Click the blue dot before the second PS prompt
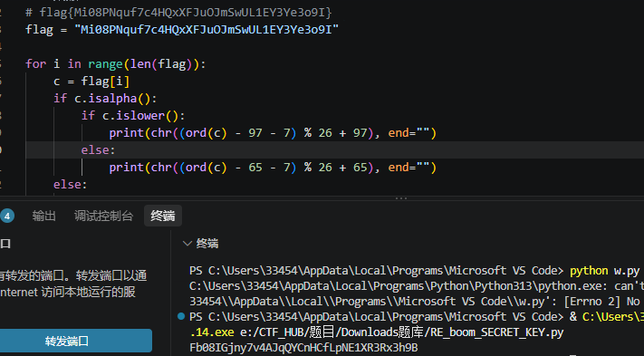644x356 pixels. (181, 316)
